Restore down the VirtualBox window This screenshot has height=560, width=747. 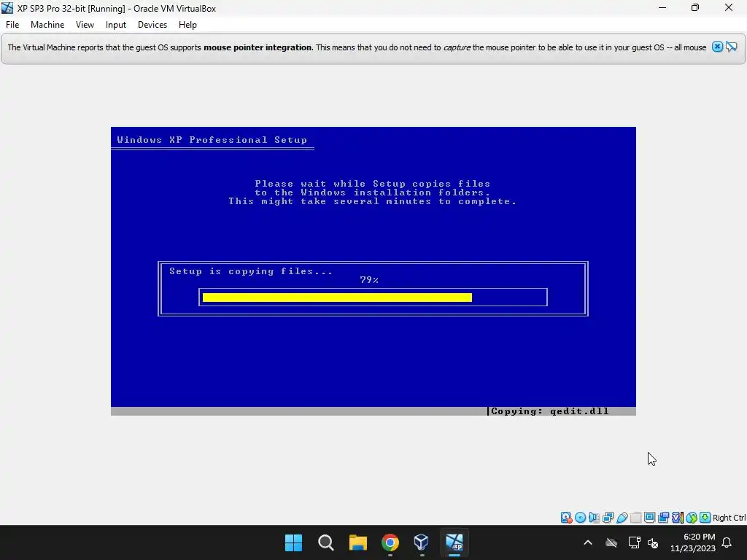click(695, 8)
